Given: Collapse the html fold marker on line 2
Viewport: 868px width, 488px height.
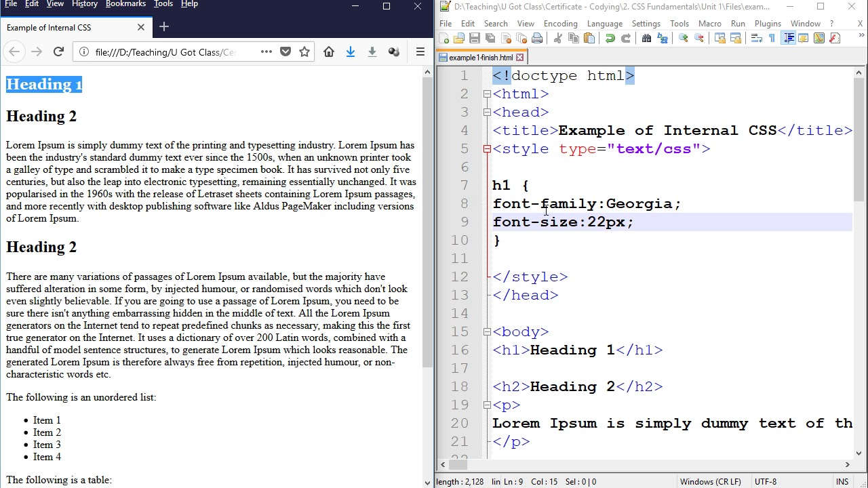Looking at the screenshot, I should pos(487,94).
